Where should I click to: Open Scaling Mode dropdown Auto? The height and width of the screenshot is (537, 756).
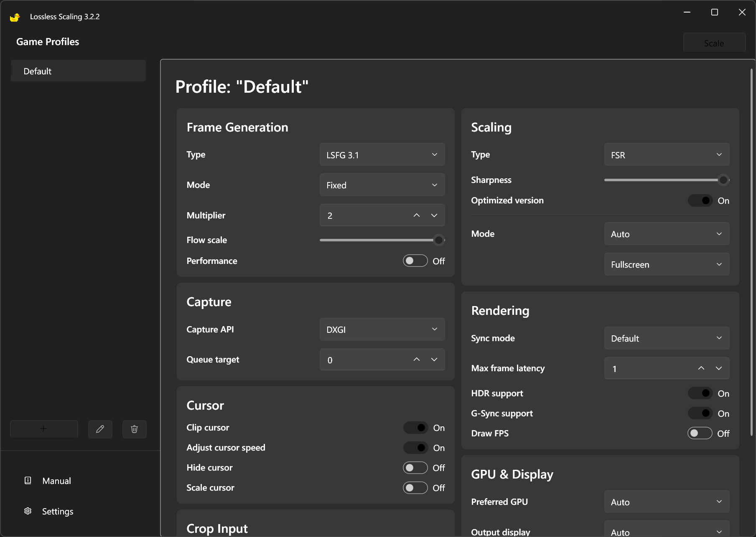(667, 234)
